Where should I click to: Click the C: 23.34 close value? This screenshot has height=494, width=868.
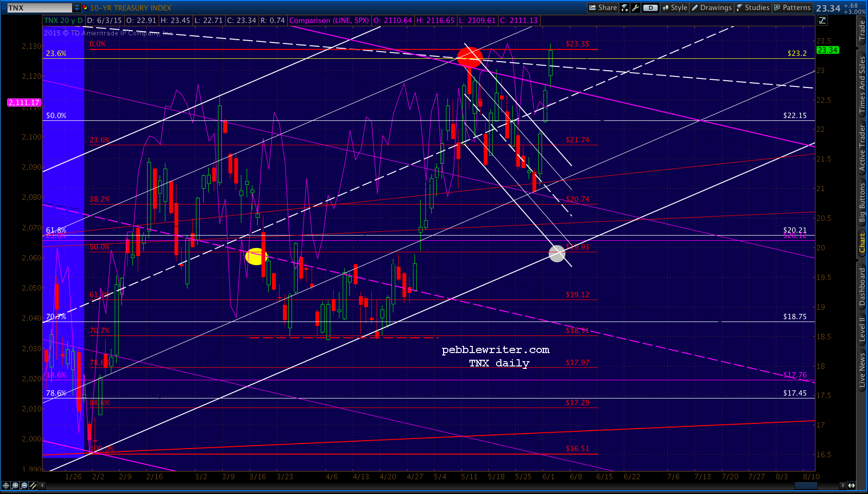click(x=242, y=21)
